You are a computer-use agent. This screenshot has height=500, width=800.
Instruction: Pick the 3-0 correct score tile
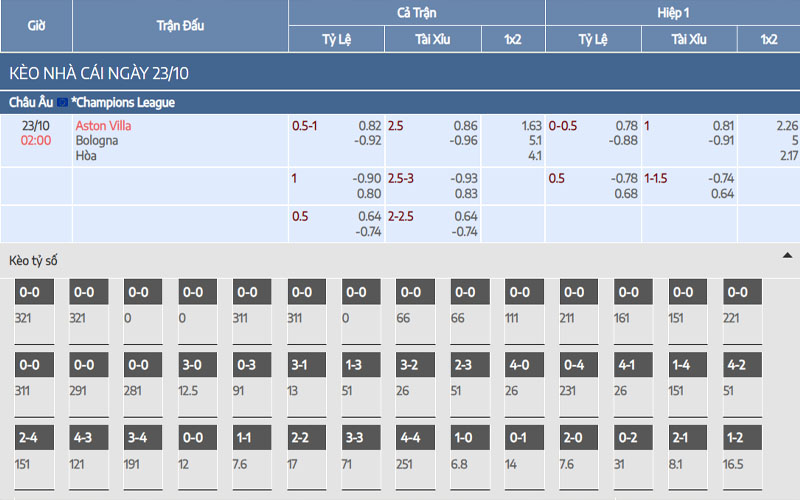click(x=192, y=366)
